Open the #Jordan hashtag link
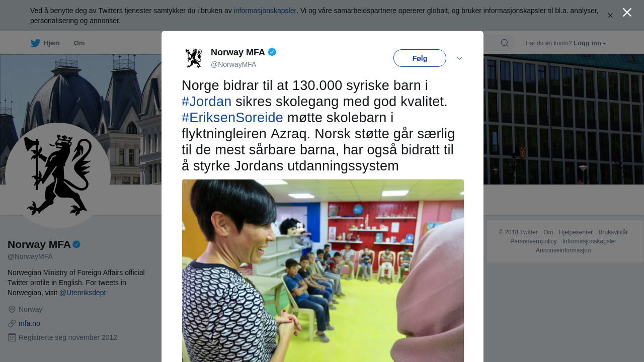Screen dimensions: 644x362 [206, 102]
